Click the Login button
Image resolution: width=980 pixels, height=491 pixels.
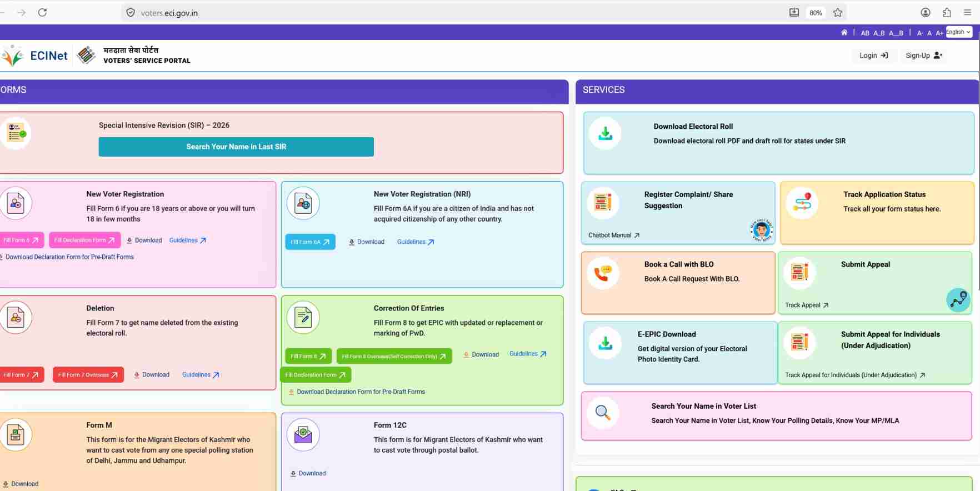pos(874,56)
